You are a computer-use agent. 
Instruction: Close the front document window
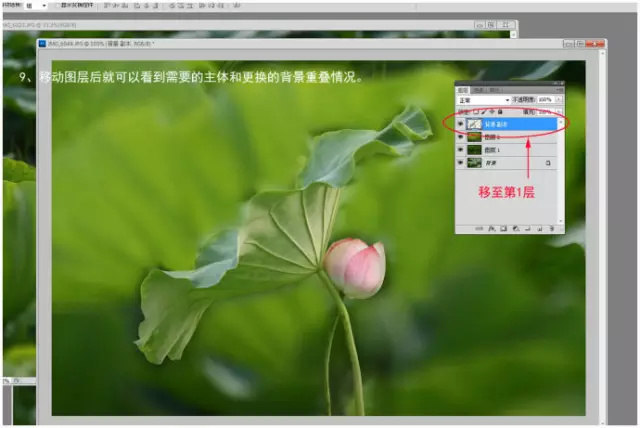[595, 44]
